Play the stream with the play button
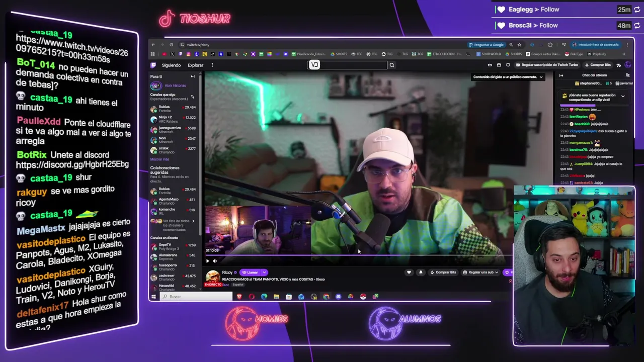644x362 pixels. 207,261
